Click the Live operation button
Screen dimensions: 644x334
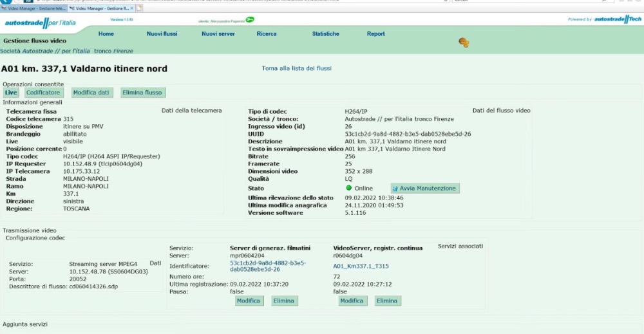tap(11, 92)
